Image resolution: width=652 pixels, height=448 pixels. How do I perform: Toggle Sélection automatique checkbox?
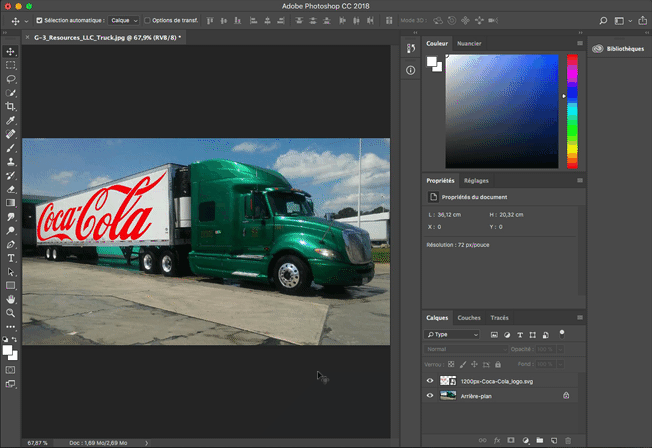point(39,20)
